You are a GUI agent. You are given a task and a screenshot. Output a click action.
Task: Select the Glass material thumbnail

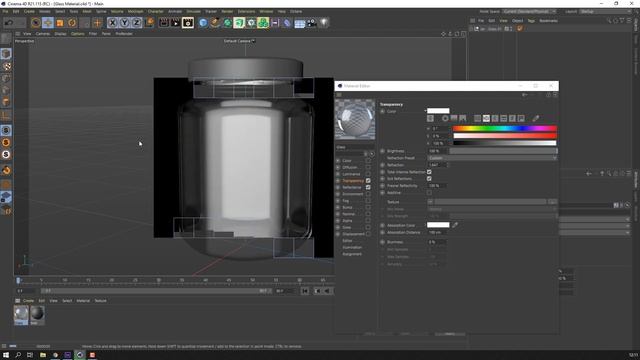click(x=21, y=315)
